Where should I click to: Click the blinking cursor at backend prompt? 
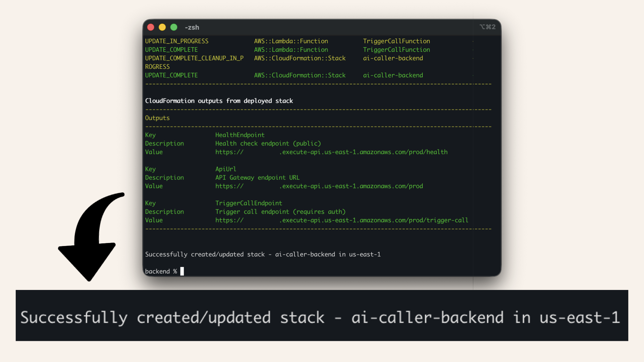click(181, 271)
